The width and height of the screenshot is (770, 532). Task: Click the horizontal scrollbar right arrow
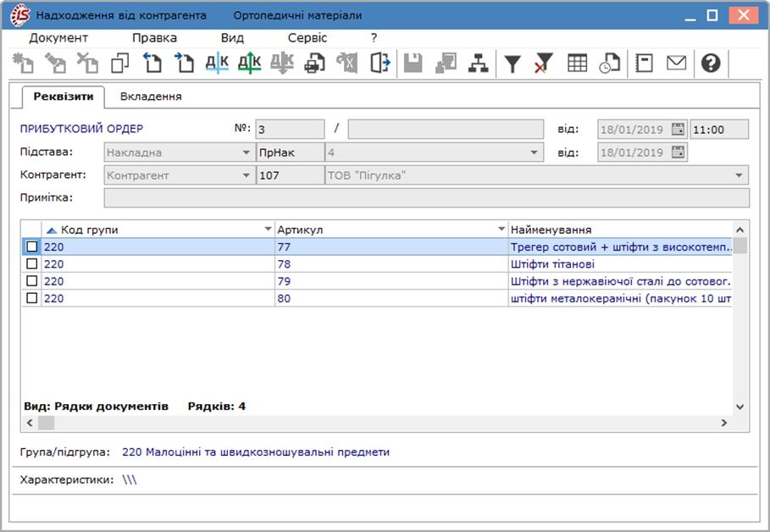point(724,423)
